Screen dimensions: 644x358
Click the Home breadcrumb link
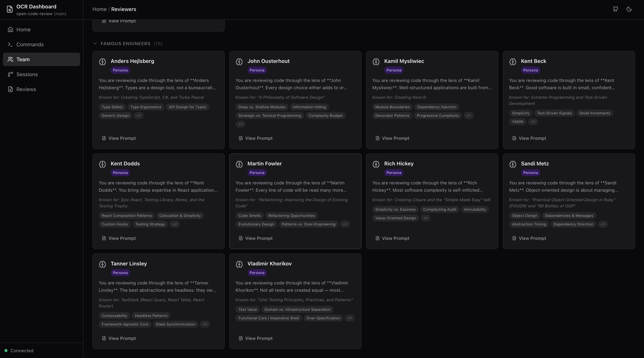(99, 9)
